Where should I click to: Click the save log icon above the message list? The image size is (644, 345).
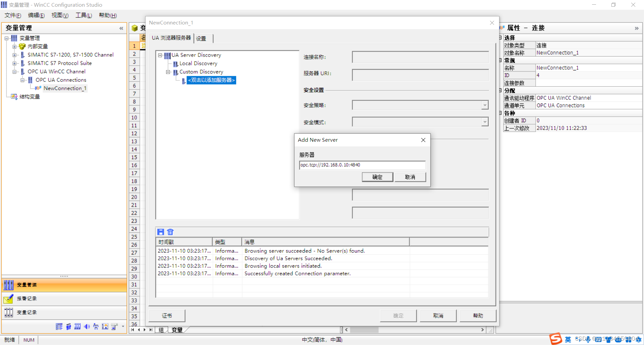tap(161, 232)
